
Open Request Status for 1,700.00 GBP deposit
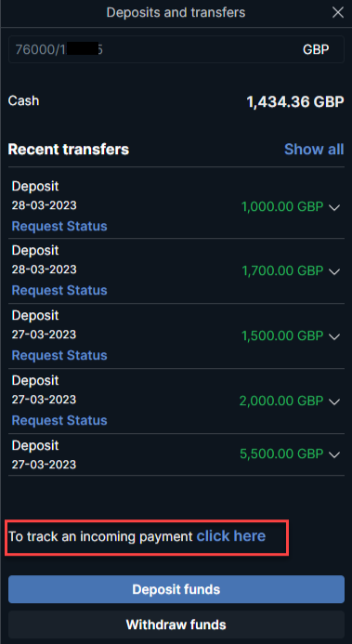[59, 290]
